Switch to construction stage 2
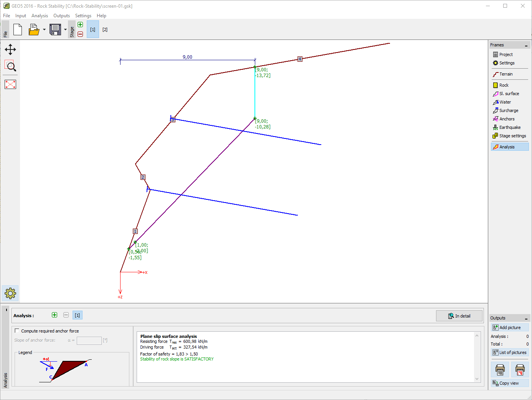This screenshot has height=400, width=532. point(105,30)
